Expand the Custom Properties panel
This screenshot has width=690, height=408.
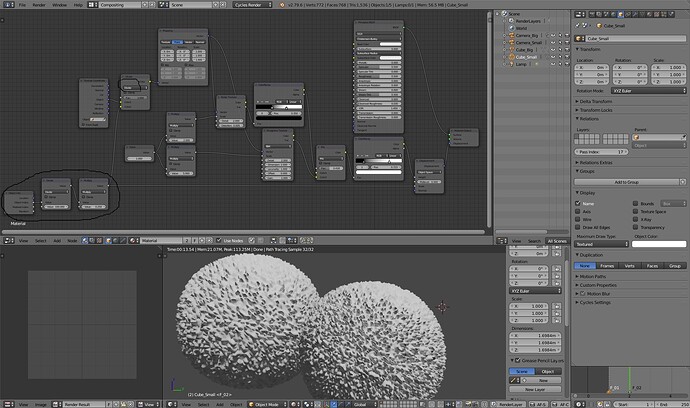[x=598, y=285]
